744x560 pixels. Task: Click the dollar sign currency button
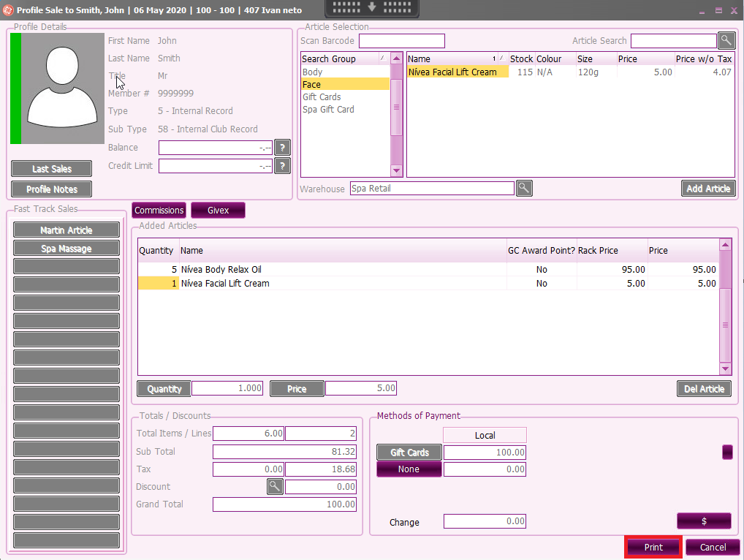704,521
